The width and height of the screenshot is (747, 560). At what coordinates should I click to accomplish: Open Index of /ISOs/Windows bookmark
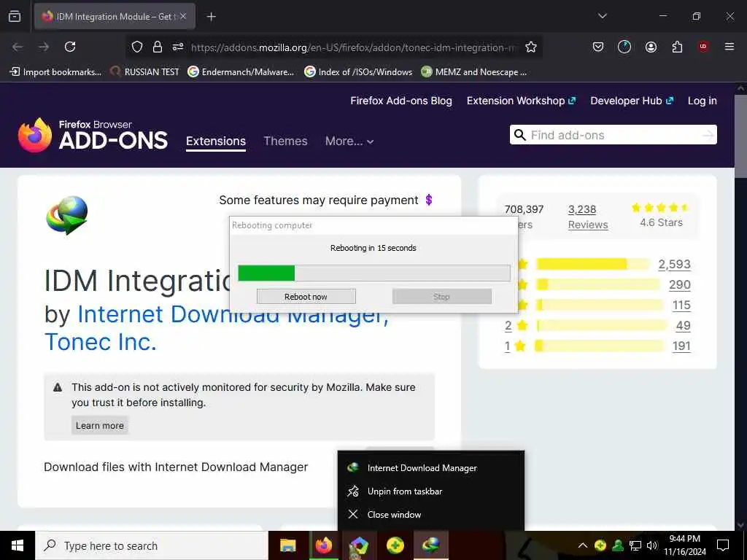(358, 72)
